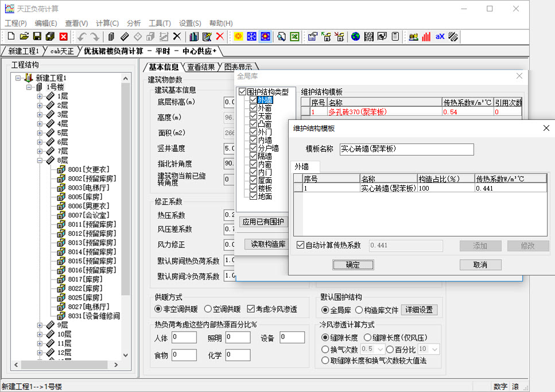Viewport: 555px width, 392px height.
Task: Open a project with the folder icon
Action: [24, 36]
